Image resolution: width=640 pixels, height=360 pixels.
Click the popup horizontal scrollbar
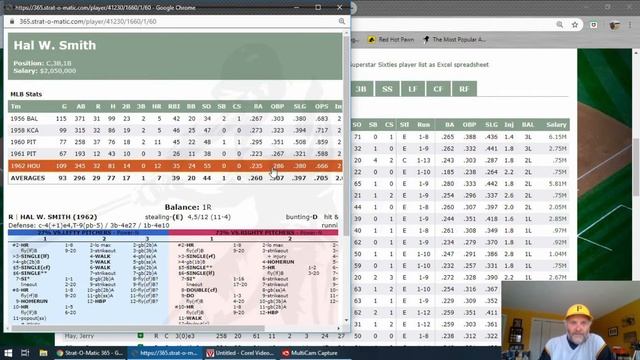[x=138, y=328]
